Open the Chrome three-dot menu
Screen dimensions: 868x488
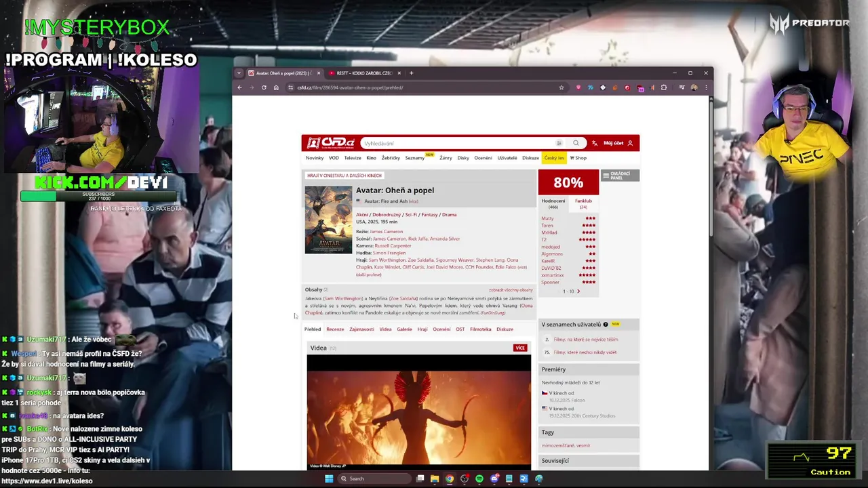pyautogui.click(x=705, y=87)
